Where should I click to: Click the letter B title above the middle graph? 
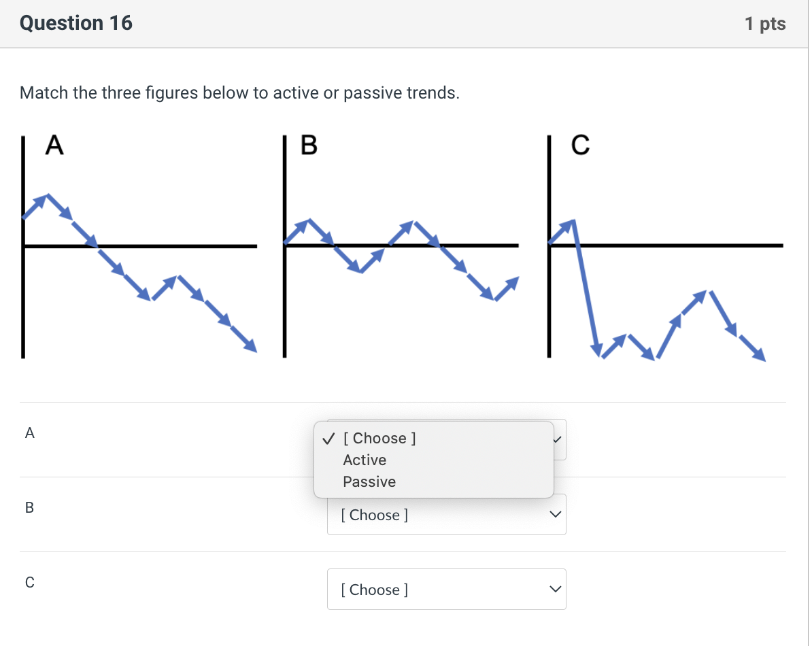(x=309, y=145)
